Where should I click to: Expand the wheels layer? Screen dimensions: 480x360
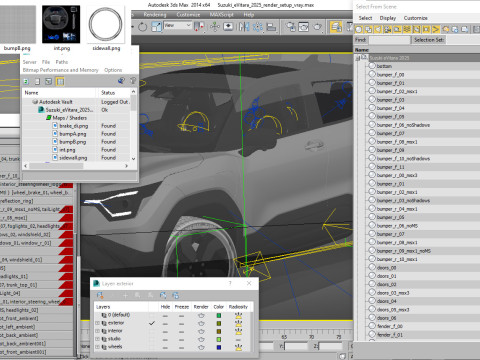(x=97, y=347)
